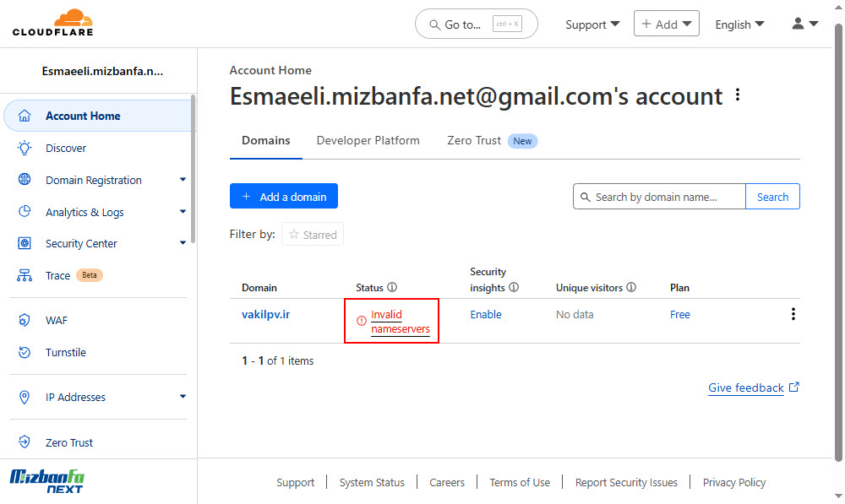Open the Support dropdown in header
The height and width of the screenshot is (504, 845).
(x=592, y=24)
